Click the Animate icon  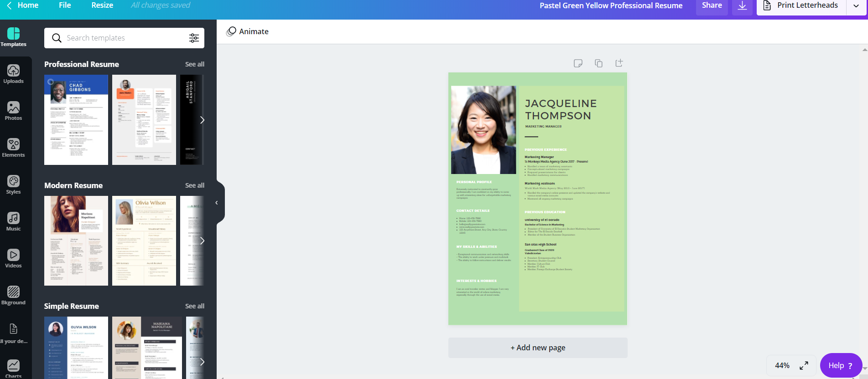(x=231, y=31)
